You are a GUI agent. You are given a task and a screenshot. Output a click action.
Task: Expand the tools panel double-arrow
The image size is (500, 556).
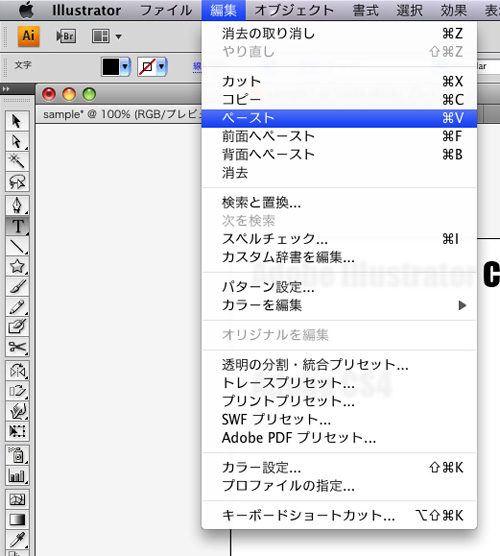click(6, 89)
